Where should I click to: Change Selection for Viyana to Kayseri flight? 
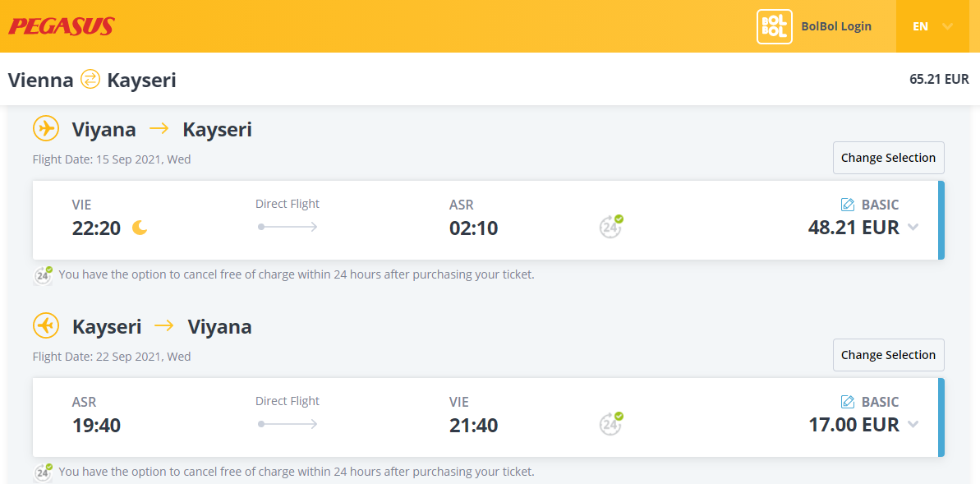[x=888, y=158]
